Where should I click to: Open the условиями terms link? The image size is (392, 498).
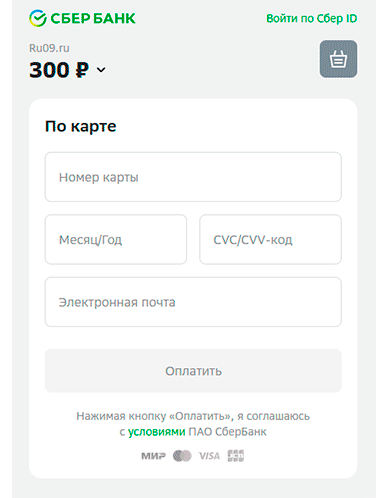click(x=156, y=432)
